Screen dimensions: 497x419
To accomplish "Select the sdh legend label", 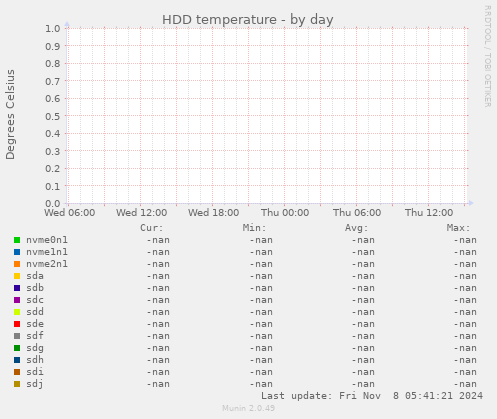I will (35, 360).
